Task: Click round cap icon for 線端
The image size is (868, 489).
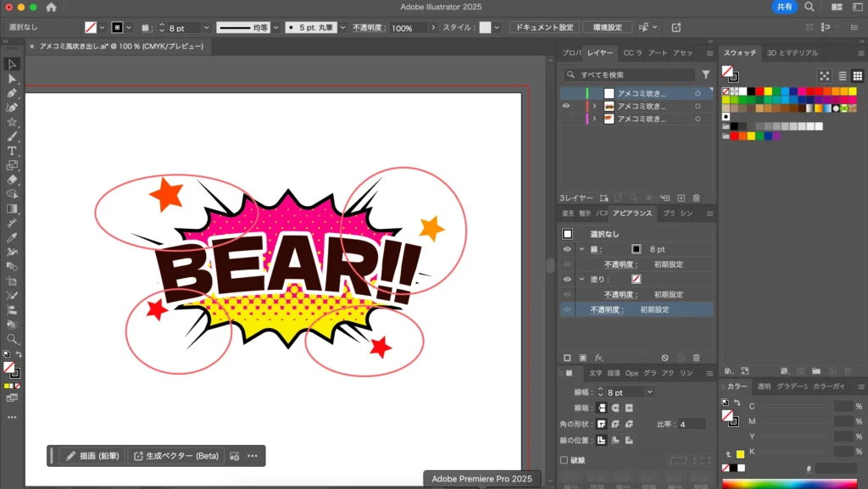Action: coord(616,408)
